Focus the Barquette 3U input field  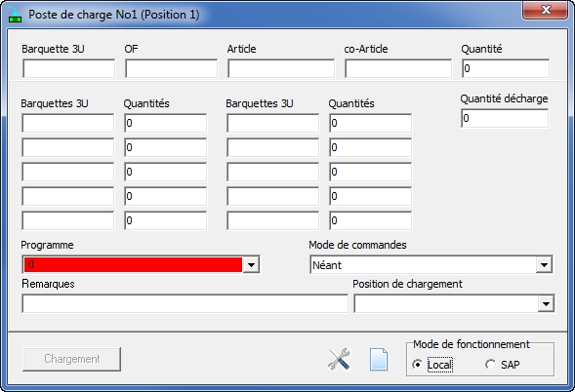68,68
